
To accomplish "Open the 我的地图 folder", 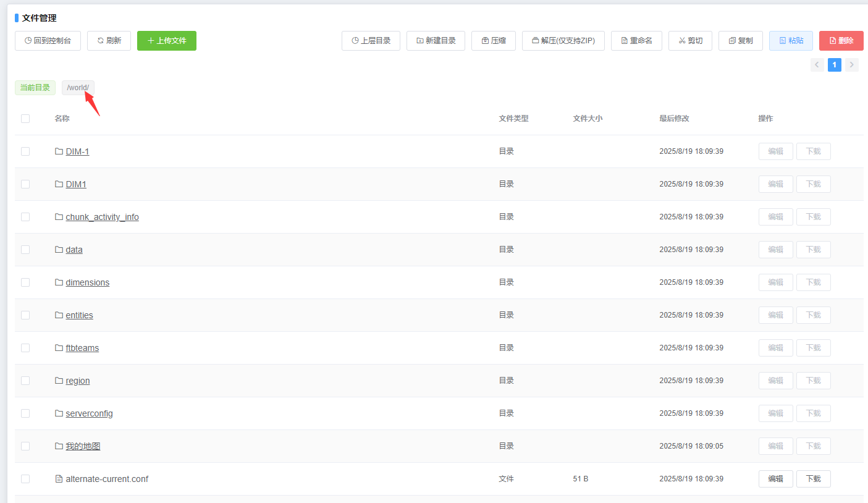I will pos(83,446).
